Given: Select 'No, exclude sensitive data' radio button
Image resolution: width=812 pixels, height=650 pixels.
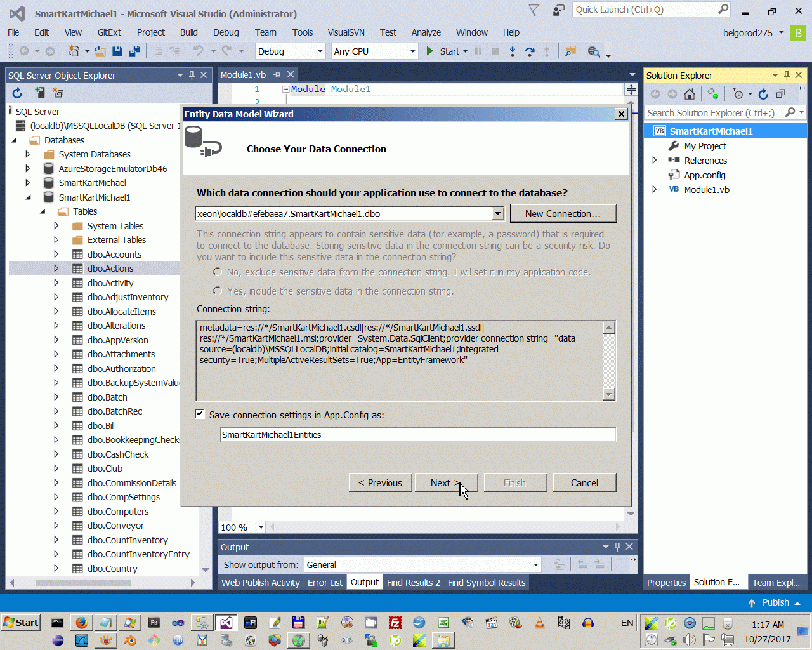Looking at the screenshot, I should coord(218,272).
